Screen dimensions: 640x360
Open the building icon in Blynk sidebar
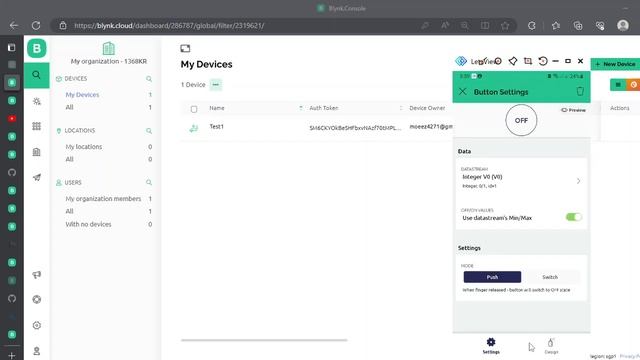tap(37, 152)
